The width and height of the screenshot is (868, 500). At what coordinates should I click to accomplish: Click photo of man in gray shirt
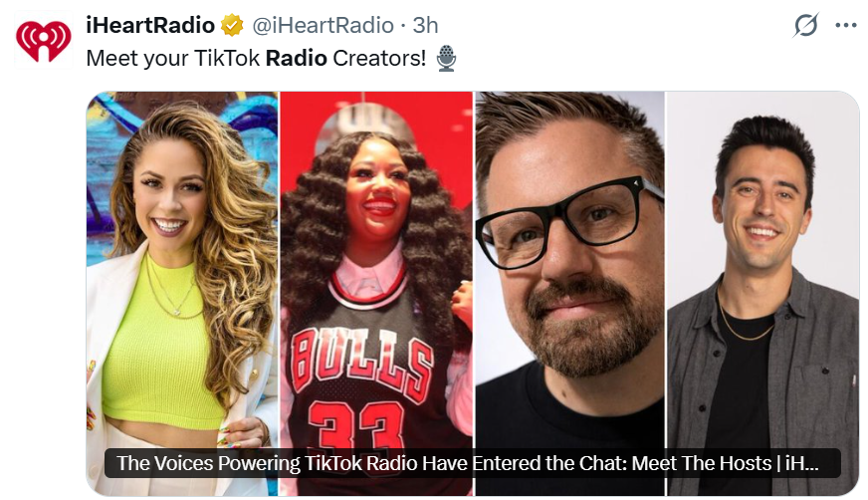[x=762, y=294]
